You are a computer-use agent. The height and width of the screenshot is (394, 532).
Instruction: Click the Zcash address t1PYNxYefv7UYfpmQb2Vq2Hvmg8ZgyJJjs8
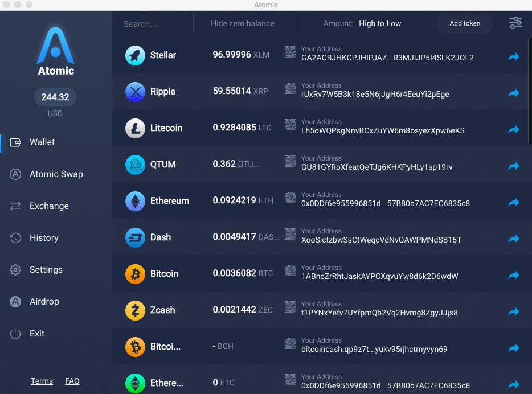pyautogui.click(x=379, y=313)
